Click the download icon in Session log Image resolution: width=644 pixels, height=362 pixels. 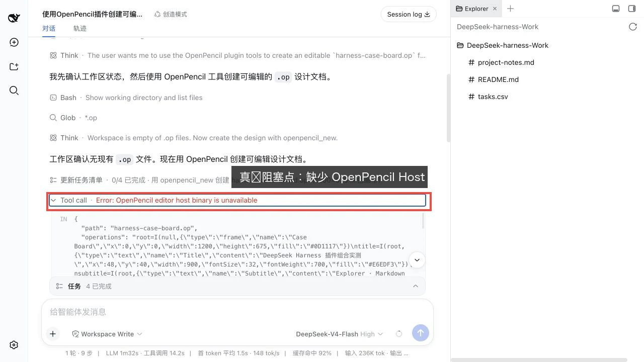[x=427, y=14]
